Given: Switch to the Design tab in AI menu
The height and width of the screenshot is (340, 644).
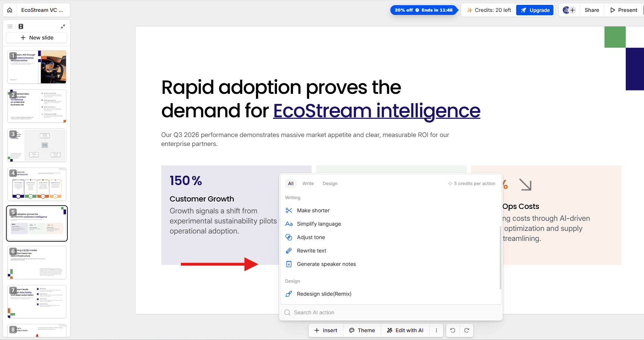Looking at the screenshot, I should [330, 184].
